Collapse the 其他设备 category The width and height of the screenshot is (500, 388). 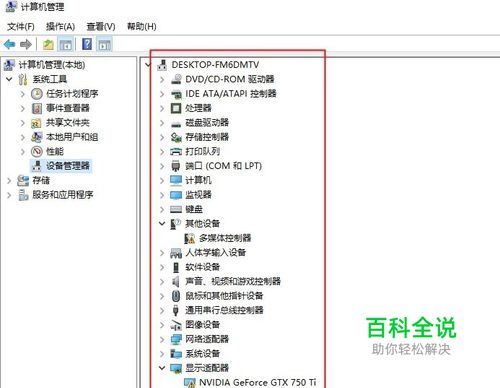pyautogui.click(x=162, y=223)
